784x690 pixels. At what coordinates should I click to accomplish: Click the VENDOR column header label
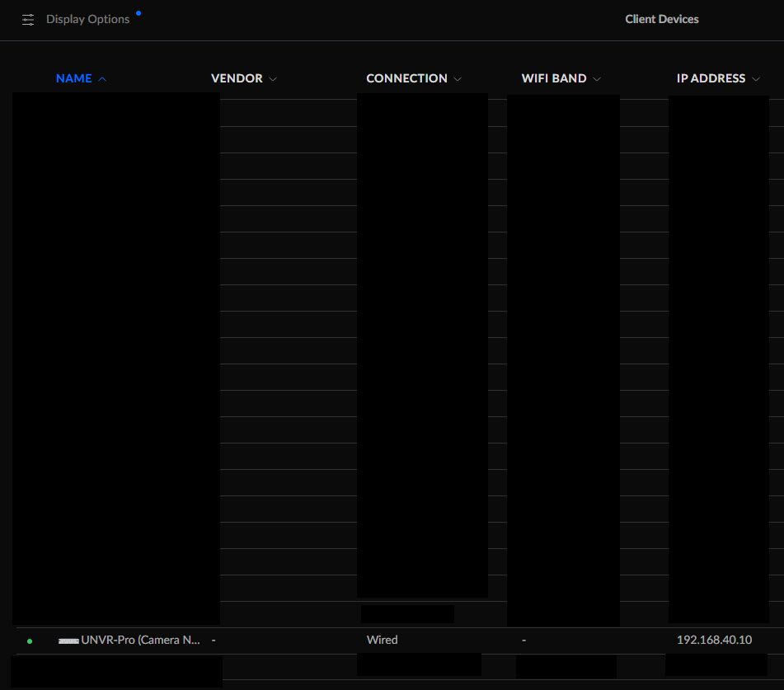[237, 78]
